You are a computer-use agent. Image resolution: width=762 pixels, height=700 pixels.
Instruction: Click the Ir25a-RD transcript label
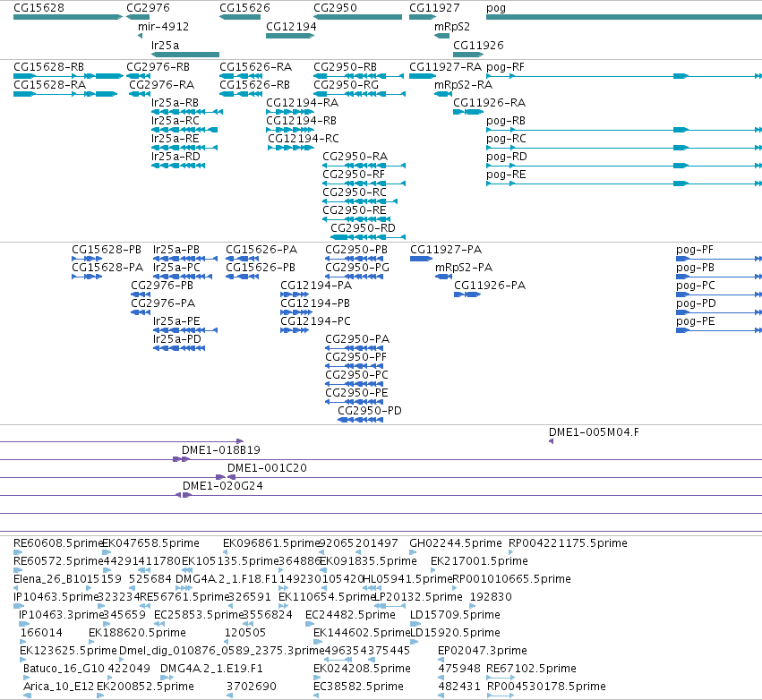point(176,157)
